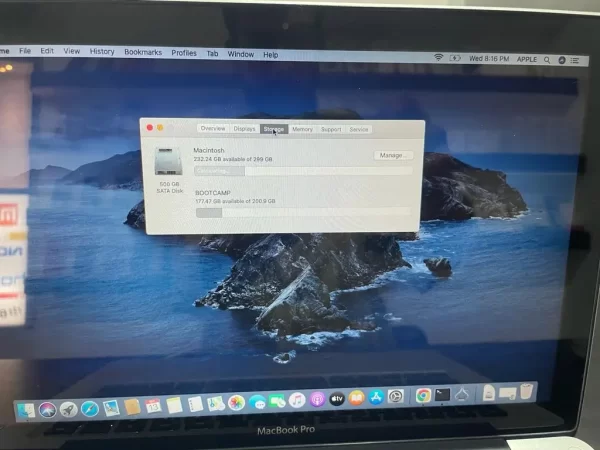This screenshot has width=600, height=450.
Task: Click the Macintosh volume name
Action: coord(209,150)
